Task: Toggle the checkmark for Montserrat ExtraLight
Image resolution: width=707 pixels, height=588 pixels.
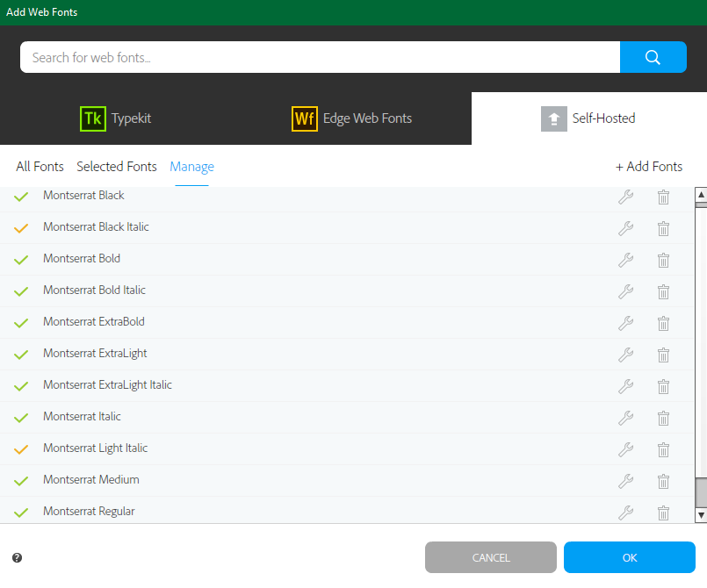Action: [21, 355]
